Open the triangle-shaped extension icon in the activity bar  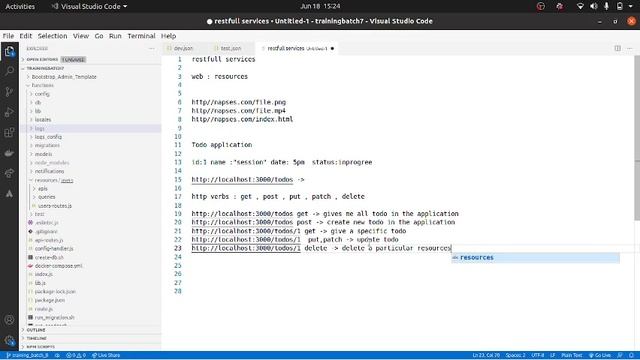[9, 194]
